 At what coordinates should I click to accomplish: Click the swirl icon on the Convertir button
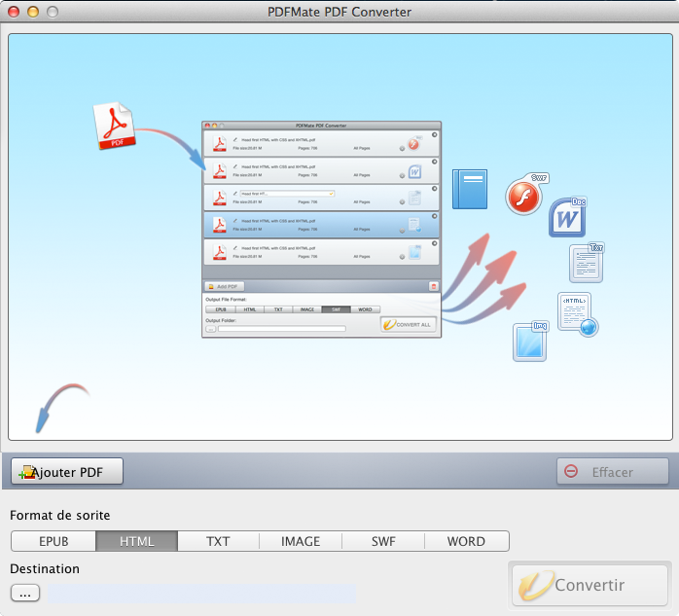(536, 585)
